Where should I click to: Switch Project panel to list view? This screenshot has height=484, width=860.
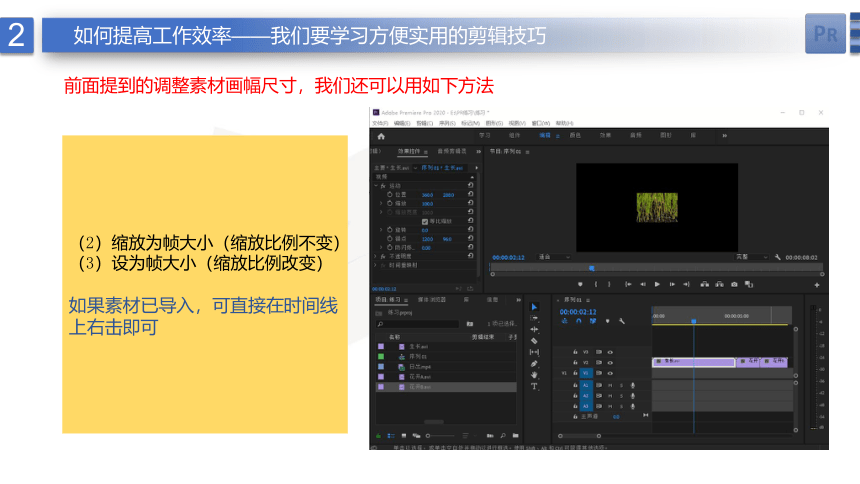[x=391, y=436]
